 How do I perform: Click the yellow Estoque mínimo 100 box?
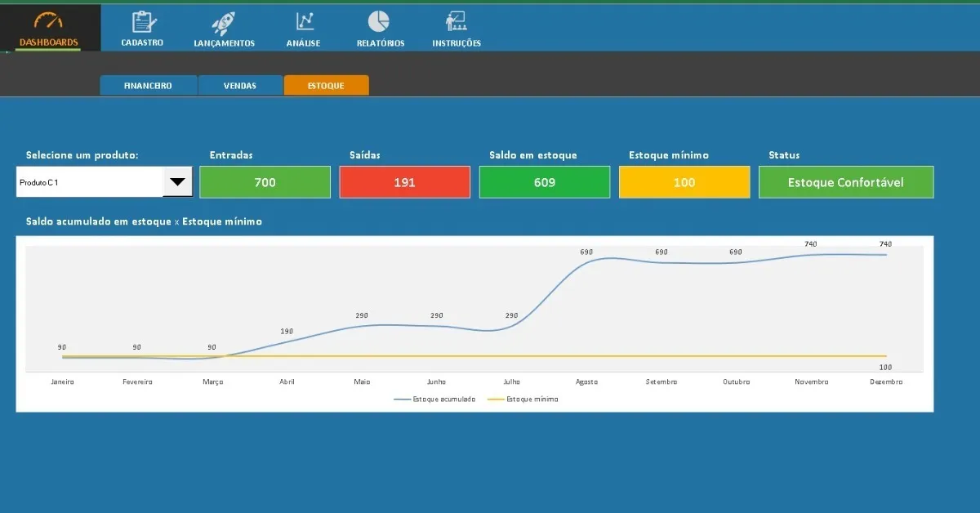pos(684,182)
